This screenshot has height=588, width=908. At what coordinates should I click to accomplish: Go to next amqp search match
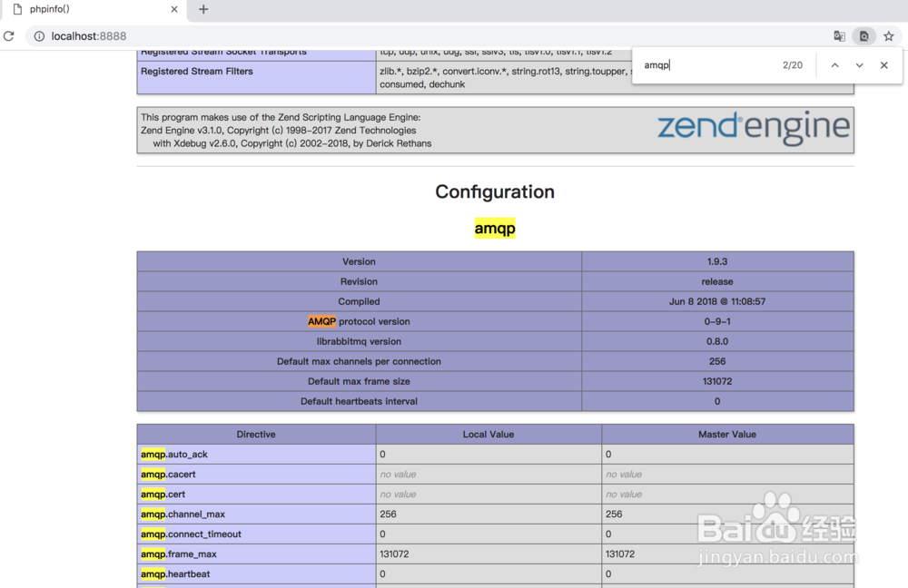pos(859,64)
